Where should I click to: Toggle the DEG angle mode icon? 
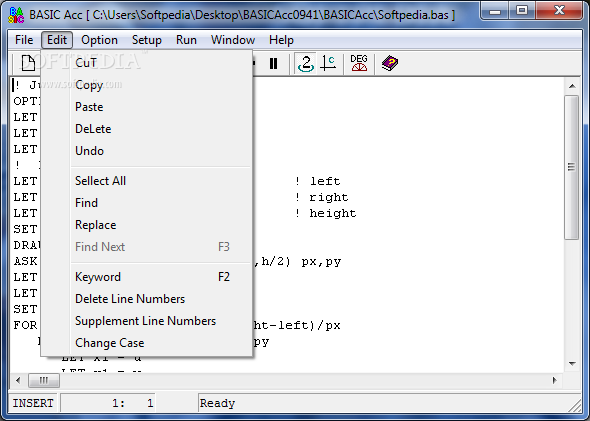point(359,63)
